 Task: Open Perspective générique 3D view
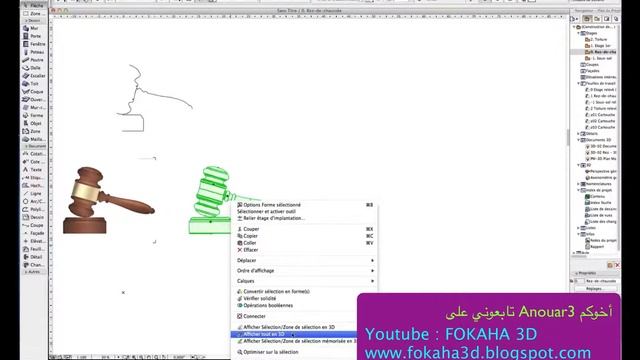[x=601, y=171]
